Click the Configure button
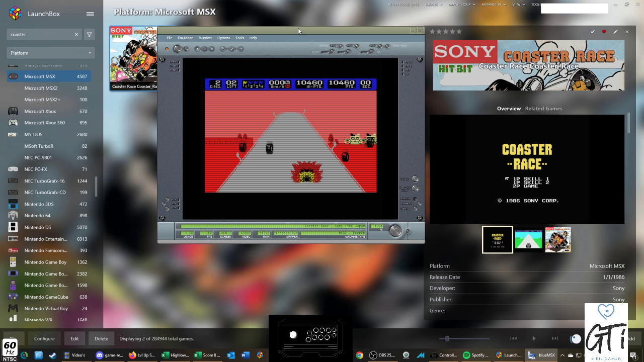 (x=44, y=338)
